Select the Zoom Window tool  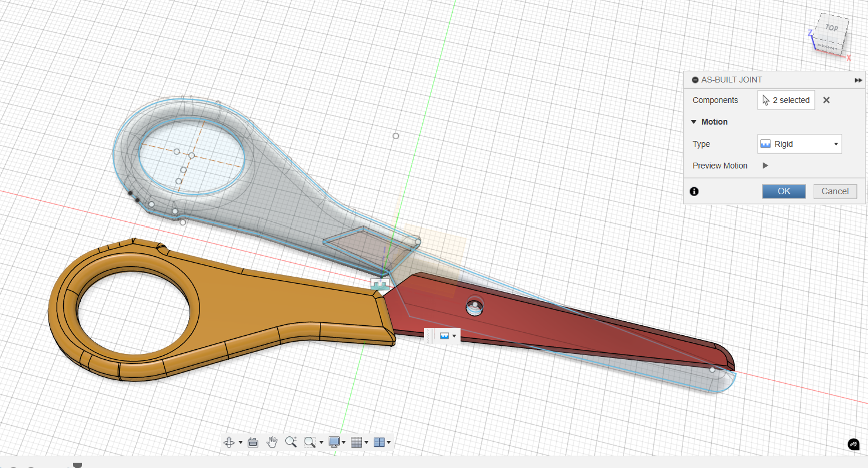click(310, 443)
